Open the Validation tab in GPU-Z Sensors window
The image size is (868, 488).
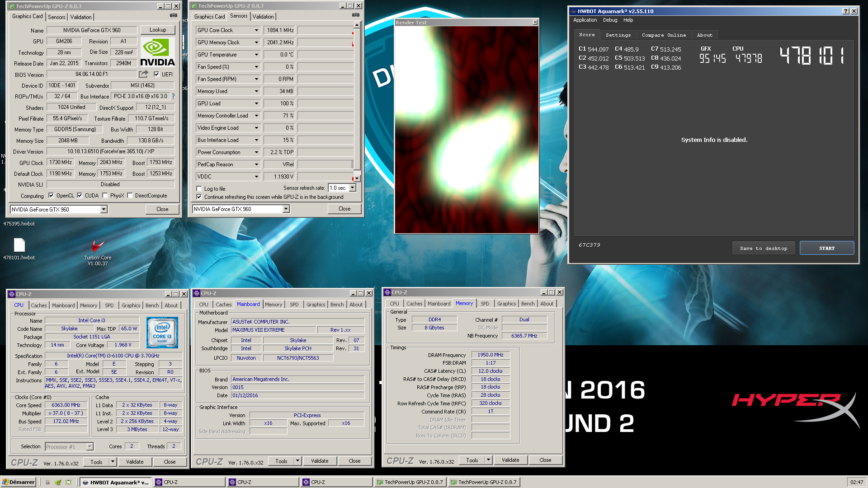tap(263, 17)
